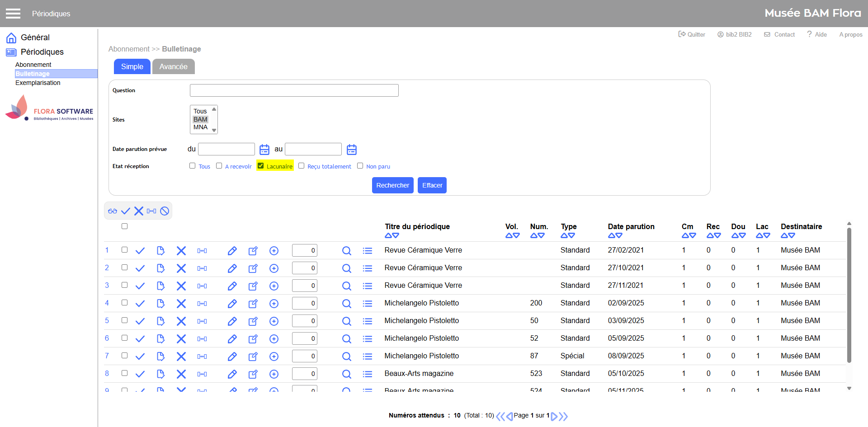
Task: Tick the select-all checkbox in table header
Action: point(125,226)
